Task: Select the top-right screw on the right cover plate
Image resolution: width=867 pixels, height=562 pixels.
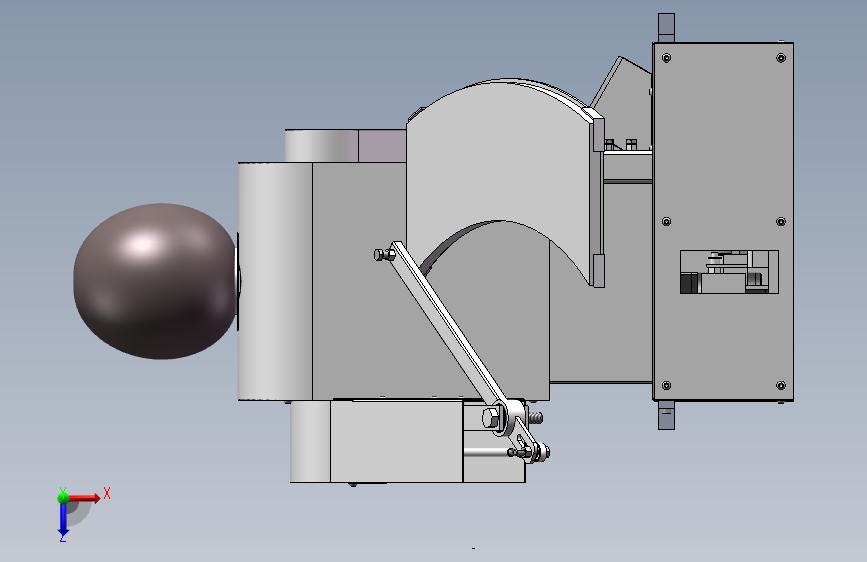Action: pyautogui.click(x=781, y=58)
